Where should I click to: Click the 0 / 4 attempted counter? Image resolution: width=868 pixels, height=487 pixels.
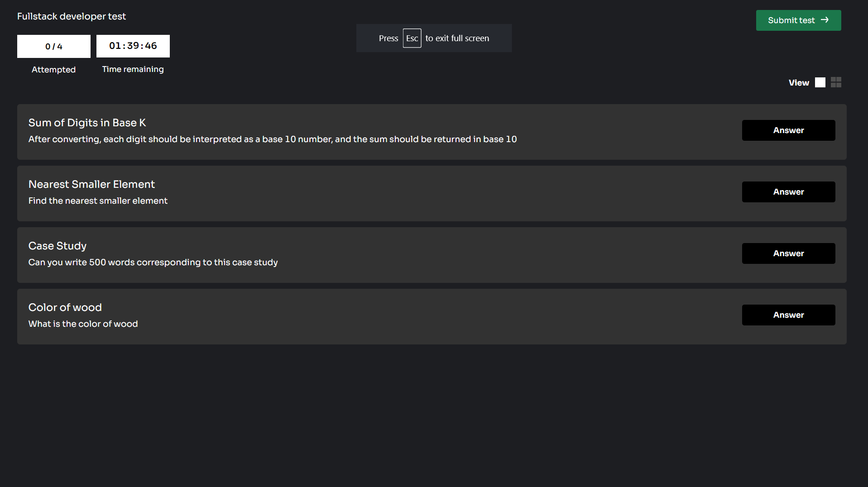pyautogui.click(x=54, y=46)
